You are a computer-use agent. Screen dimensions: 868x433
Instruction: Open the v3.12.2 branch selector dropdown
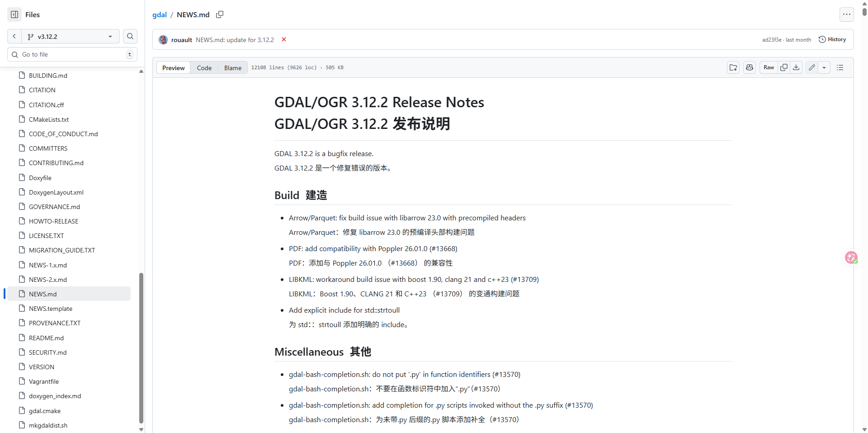[x=71, y=36]
